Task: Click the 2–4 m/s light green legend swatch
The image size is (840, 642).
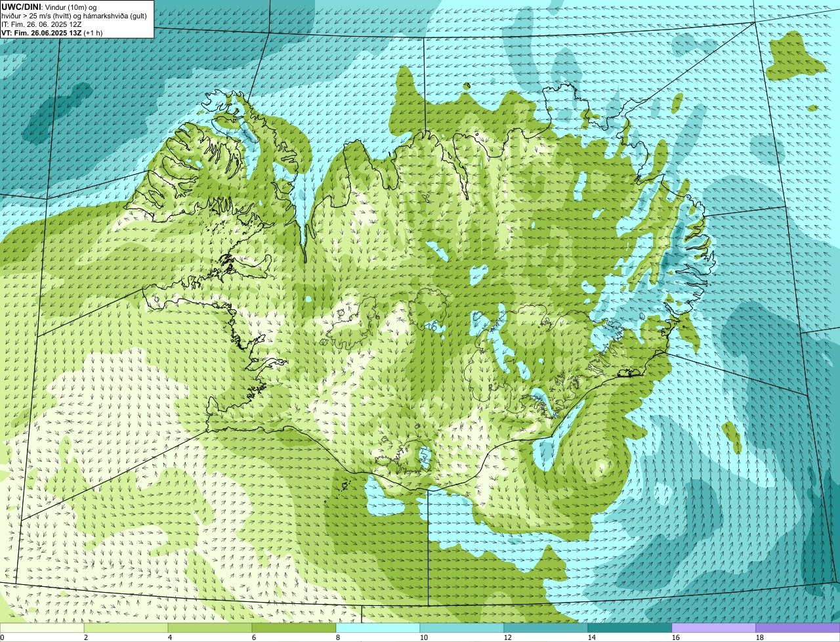Action: click(x=126, y=628)
